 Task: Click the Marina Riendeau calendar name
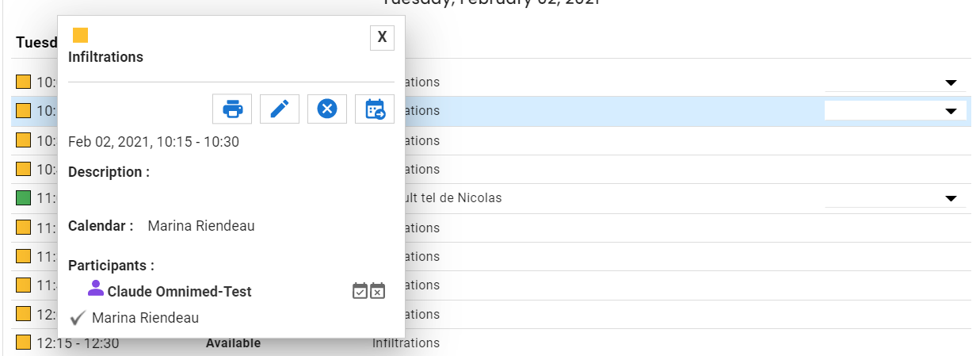click(201, 226)
